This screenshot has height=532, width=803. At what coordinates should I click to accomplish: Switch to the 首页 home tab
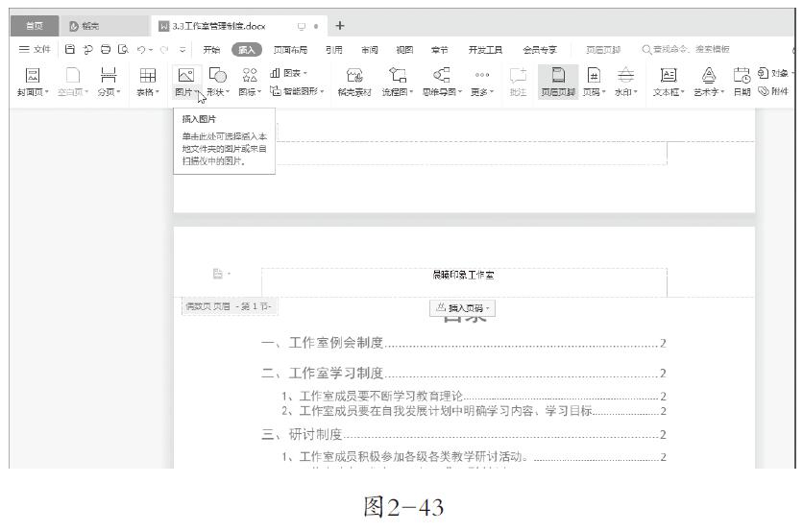(35, 26)
